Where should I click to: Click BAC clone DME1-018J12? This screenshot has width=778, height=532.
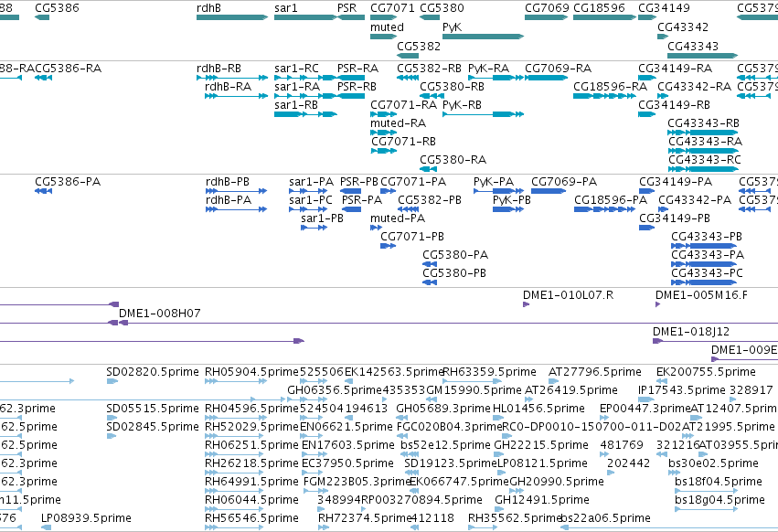[x=690, y=332]
